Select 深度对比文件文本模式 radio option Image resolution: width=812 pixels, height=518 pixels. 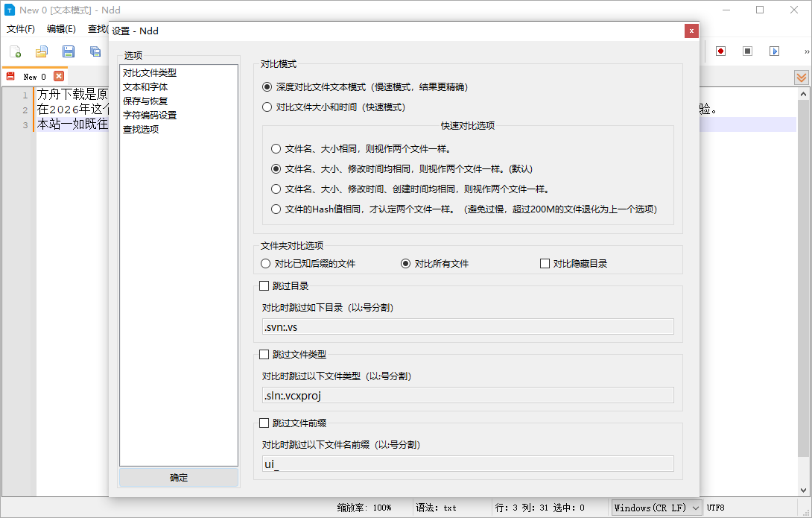pyautogui.click(x=267, y=86)
